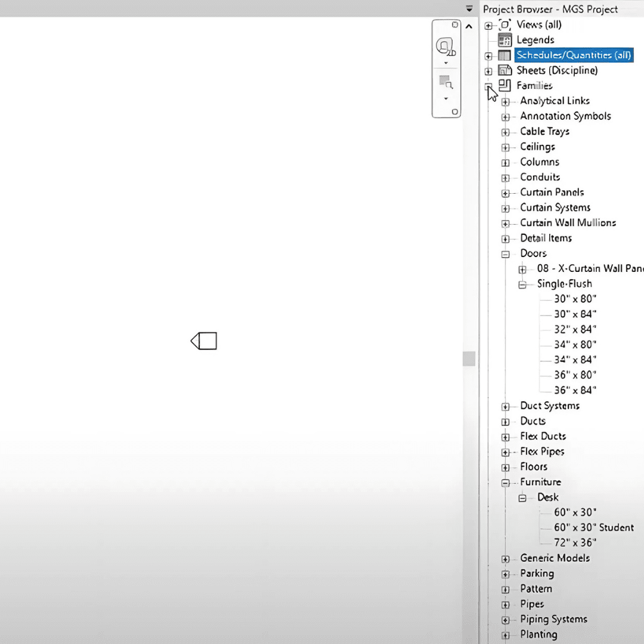Collapse the Doors family category
The image size is (644, 644).
coord(506,254)
